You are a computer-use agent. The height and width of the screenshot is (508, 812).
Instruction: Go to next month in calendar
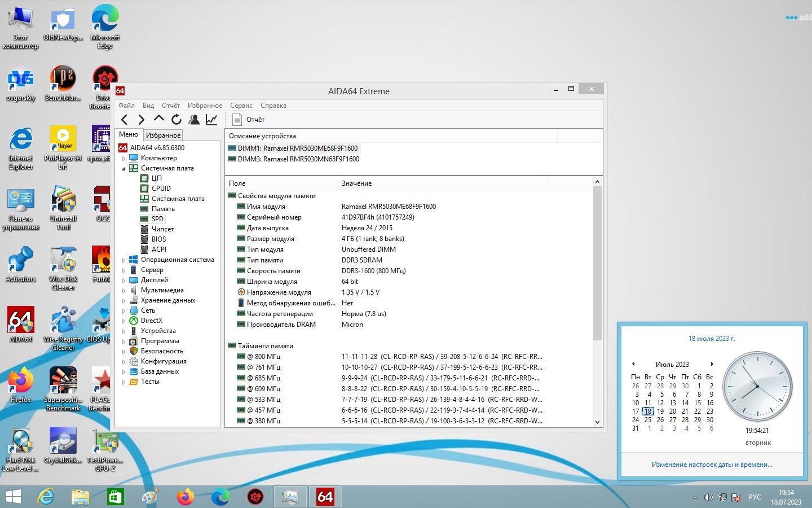(712, 364)
